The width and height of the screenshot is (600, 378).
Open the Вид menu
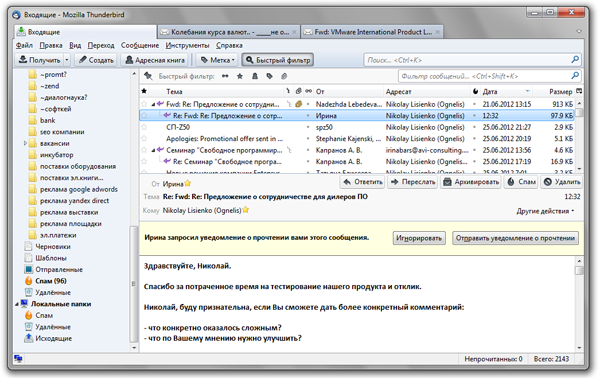(75, 45)
